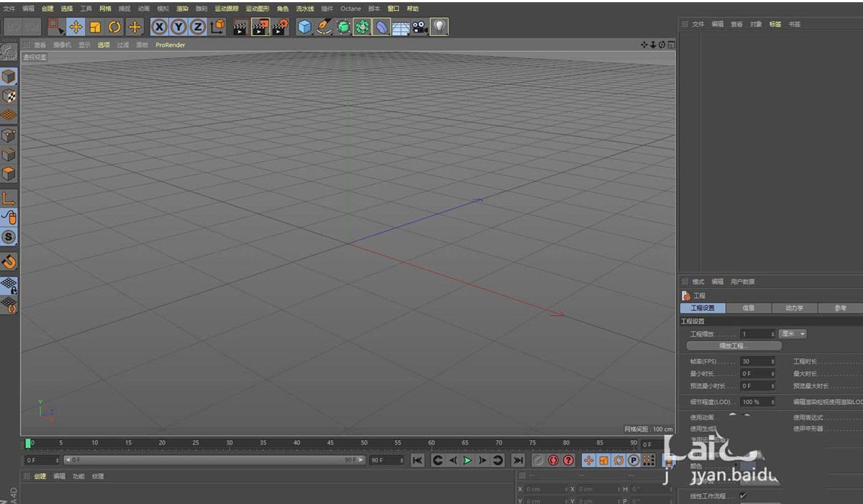Select the Move tool in the top toolbar

coord(76,27)
